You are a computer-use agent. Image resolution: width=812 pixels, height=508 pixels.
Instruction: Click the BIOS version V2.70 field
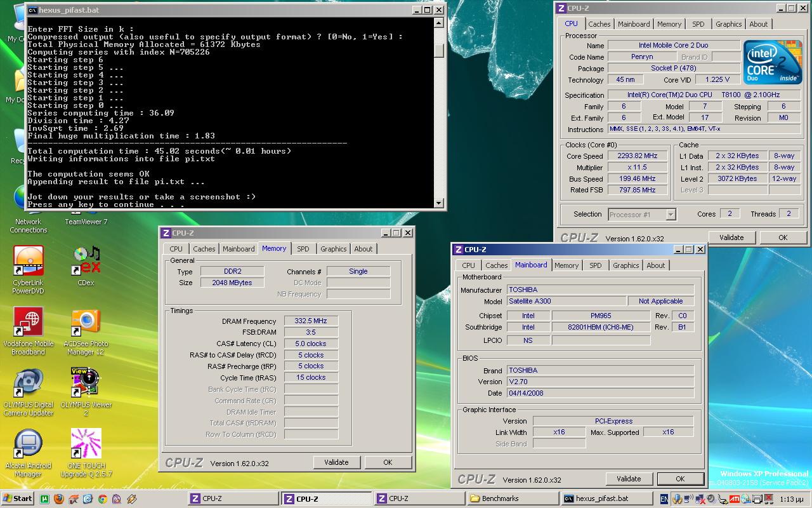(x=600, y=382)
